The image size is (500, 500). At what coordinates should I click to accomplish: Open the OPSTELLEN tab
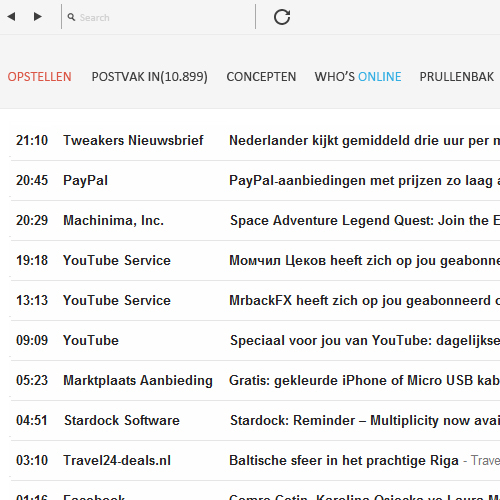pyautogui.click(x=39, y=77)
